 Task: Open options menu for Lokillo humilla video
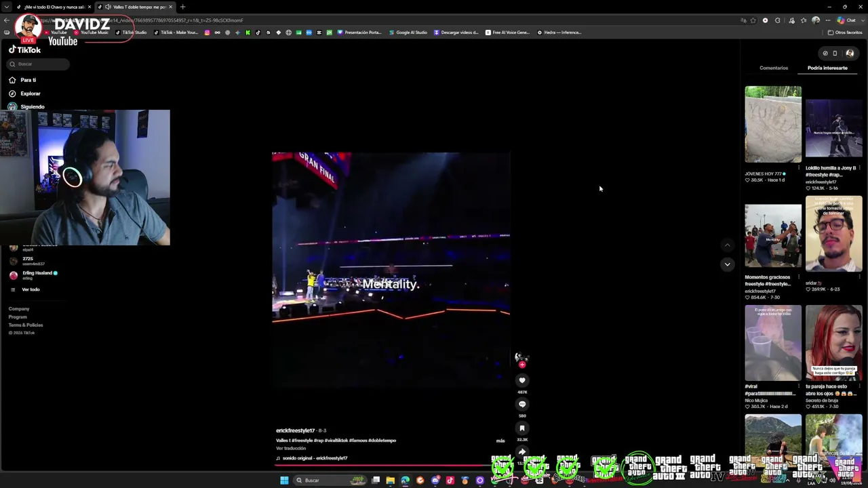tap(860, 168)
